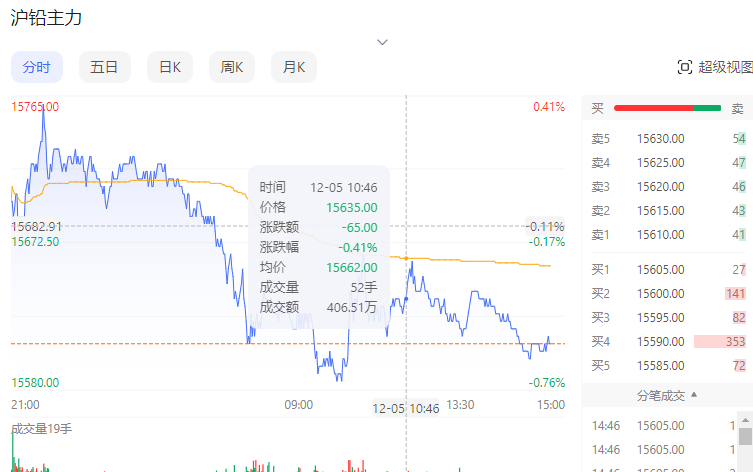Switch to 月K chart
This screenshot has width=753, height=472.
click(x=293, y=67)
